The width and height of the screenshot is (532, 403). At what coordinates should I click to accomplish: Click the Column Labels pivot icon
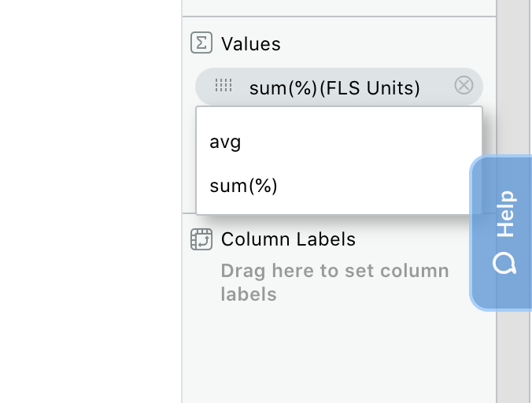201,239
